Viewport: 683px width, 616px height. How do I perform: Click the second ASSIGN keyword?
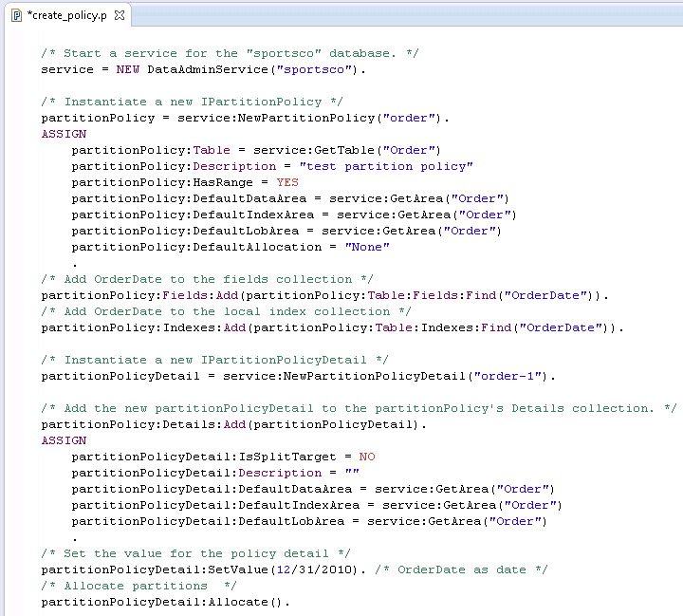(64, 440)
